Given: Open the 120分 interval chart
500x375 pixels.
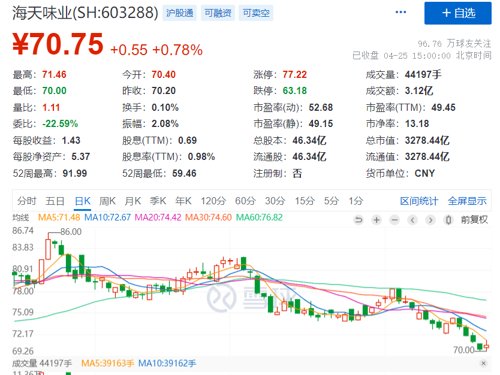Looking at the screenshot, I should pos(213,201).
